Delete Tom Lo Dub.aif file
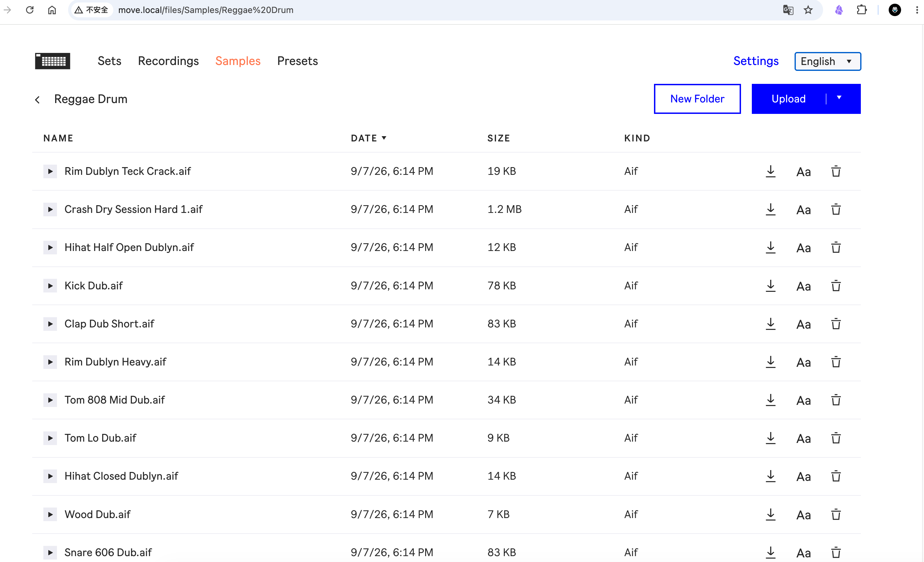This screenshot has width=924, height=562. (x=836, y=438)
